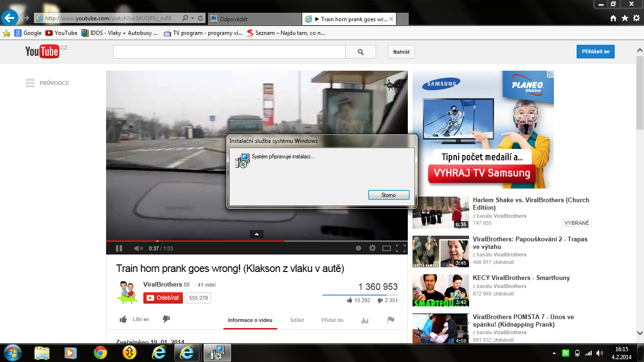Enter fullscreen with the player icon
Image resolution: width=644 pixels, height=362 pixels.
click(x=401, y=248)
